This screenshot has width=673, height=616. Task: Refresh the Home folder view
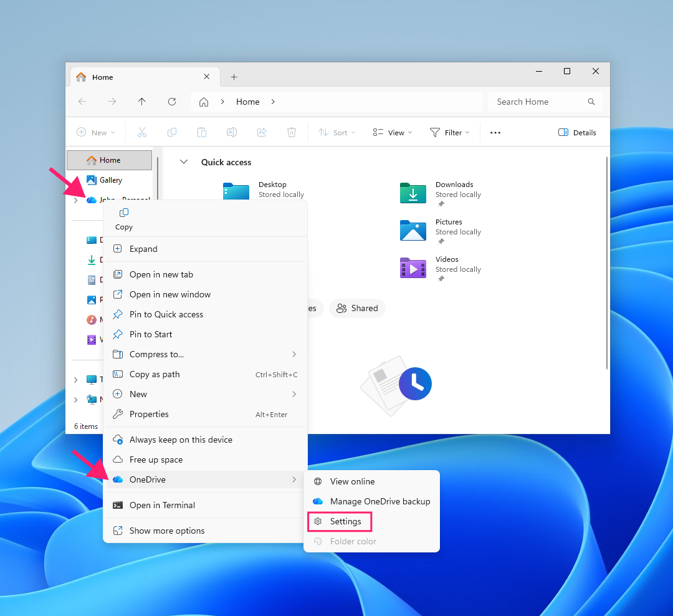(172, 102)
